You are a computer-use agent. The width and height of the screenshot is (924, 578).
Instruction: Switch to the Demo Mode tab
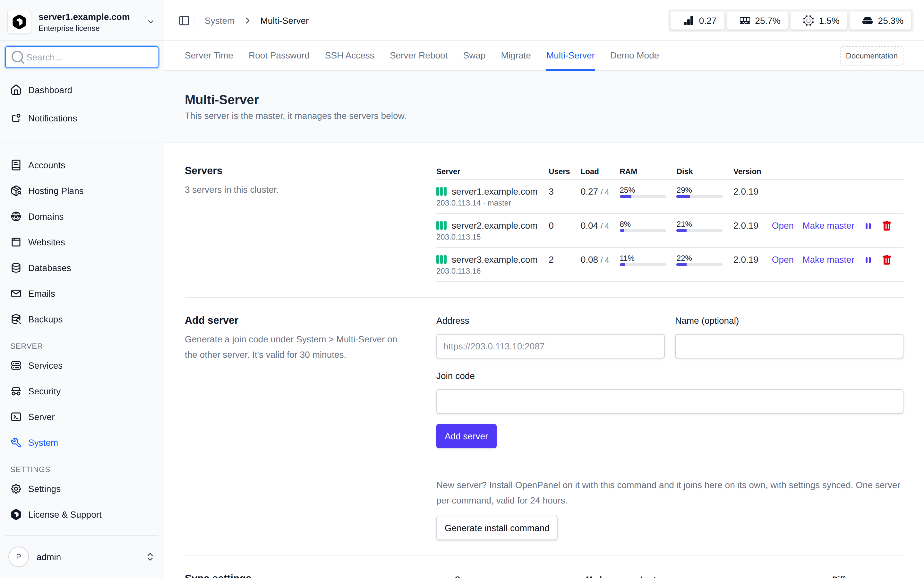pyautogui.click(x=634, y=56)
